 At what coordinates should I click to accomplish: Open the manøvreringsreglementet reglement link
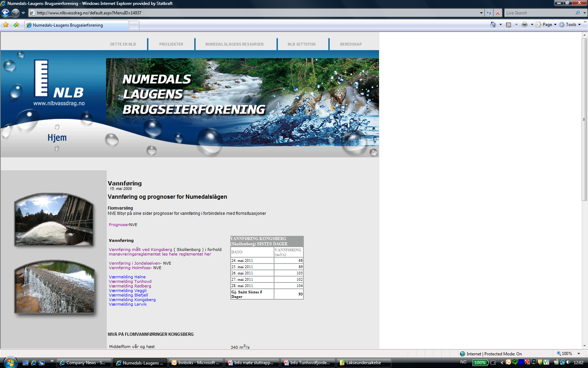[160, 254]
